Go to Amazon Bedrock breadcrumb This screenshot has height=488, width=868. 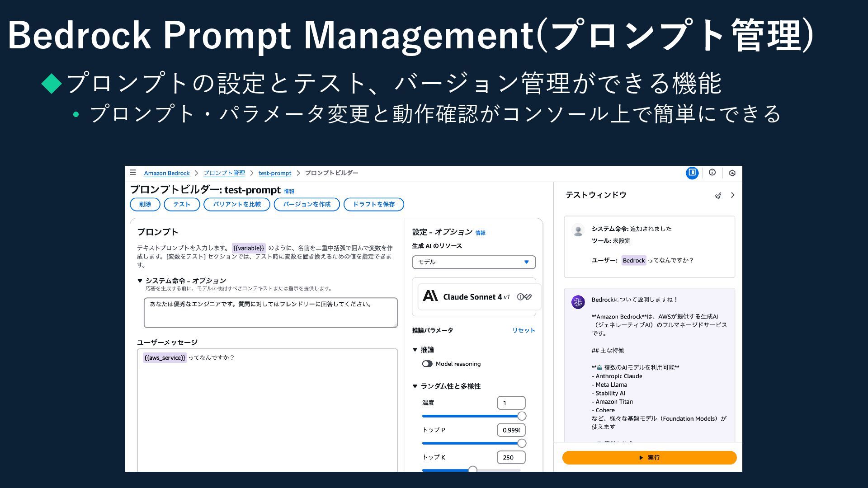click(167, 173)
